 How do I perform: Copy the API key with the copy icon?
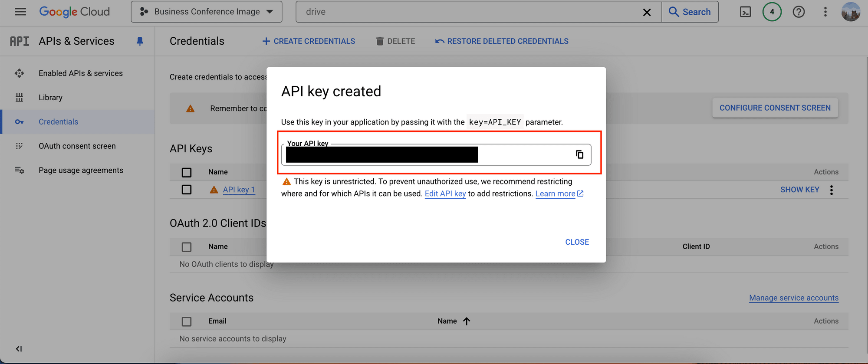point(579,154)
